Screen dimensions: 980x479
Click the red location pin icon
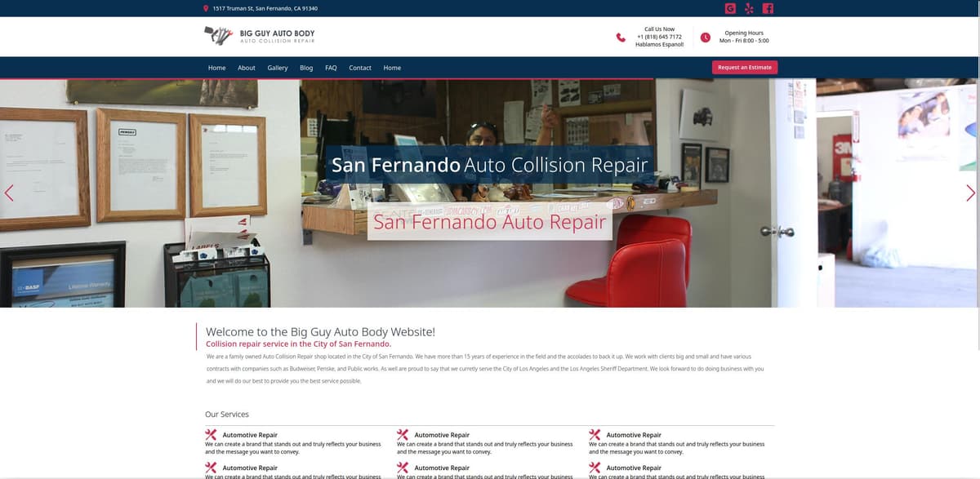coord(205,8)
